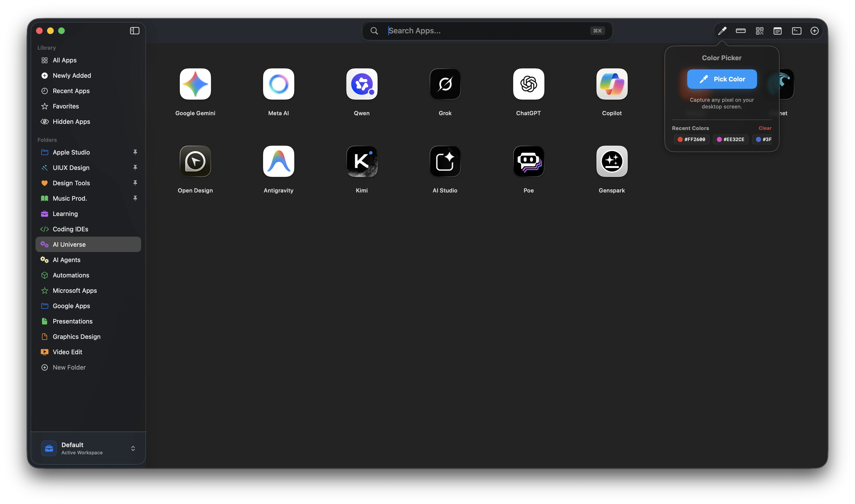Open the Qwen app
This screenshot has height=504, width=855.
tap(362, 84)
